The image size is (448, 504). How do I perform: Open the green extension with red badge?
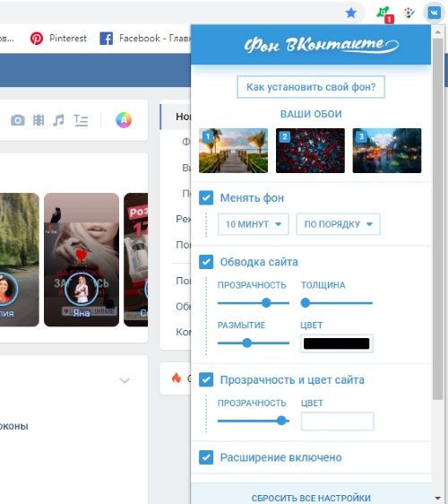(384, 14)
